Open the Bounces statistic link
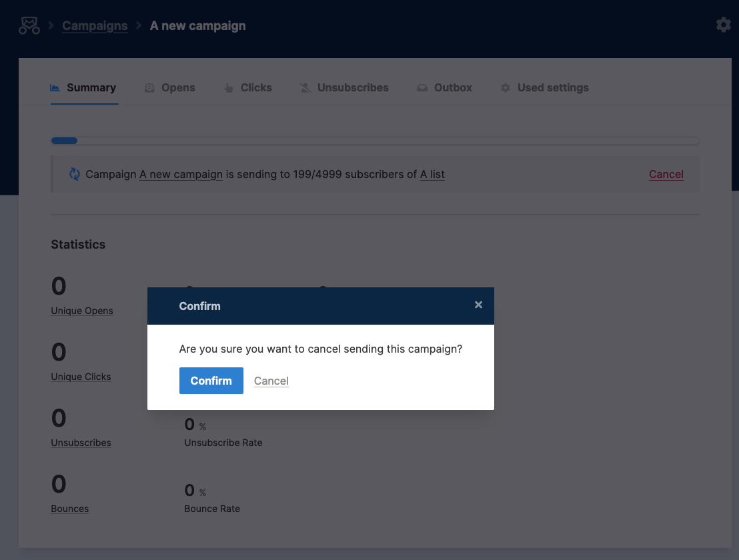The width and height of the screenshot is (739, 560). 70,509
